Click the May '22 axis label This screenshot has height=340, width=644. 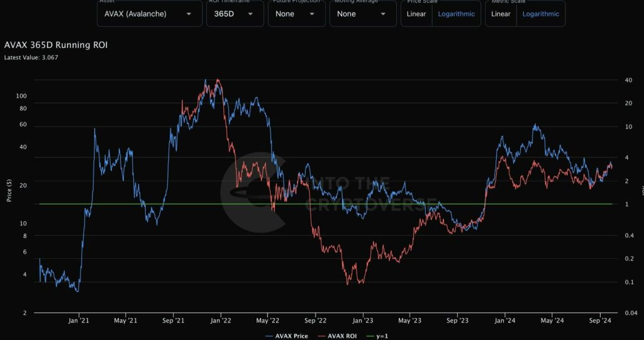268,320
